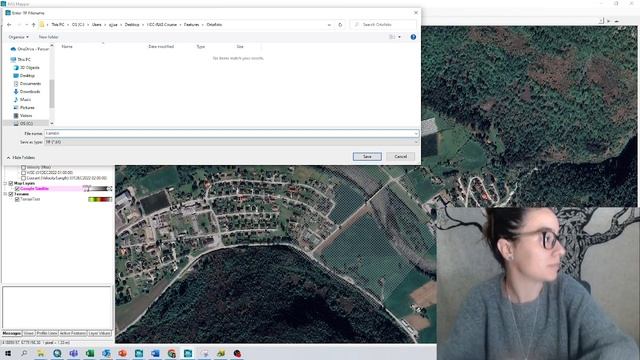Click the Features breadcrumb in the address bar
The width and height of the screenshot is (640, 360).
click(x=191, y=25)
